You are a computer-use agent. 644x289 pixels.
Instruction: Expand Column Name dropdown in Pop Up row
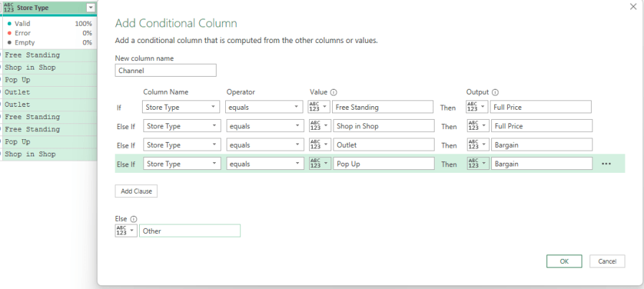click(181, 164)
